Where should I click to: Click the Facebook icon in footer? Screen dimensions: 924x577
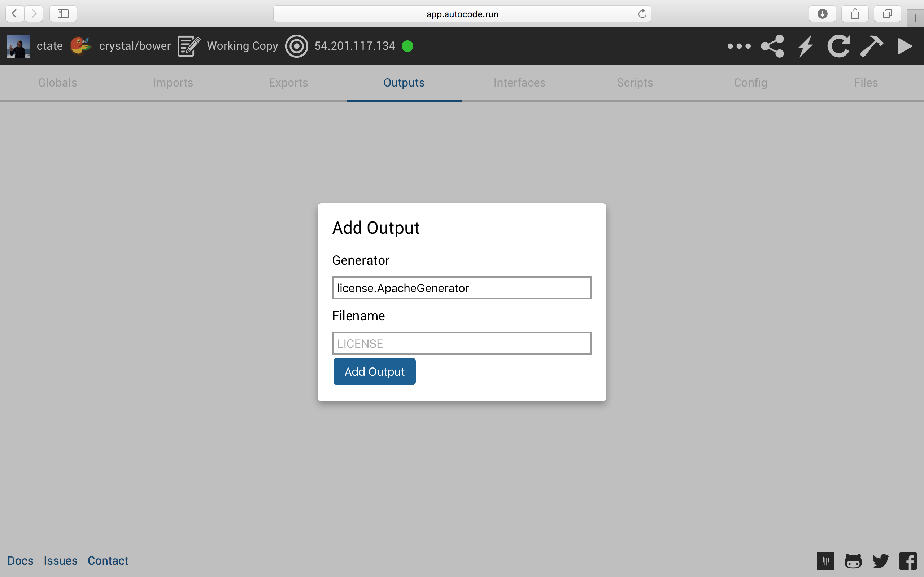908,561
